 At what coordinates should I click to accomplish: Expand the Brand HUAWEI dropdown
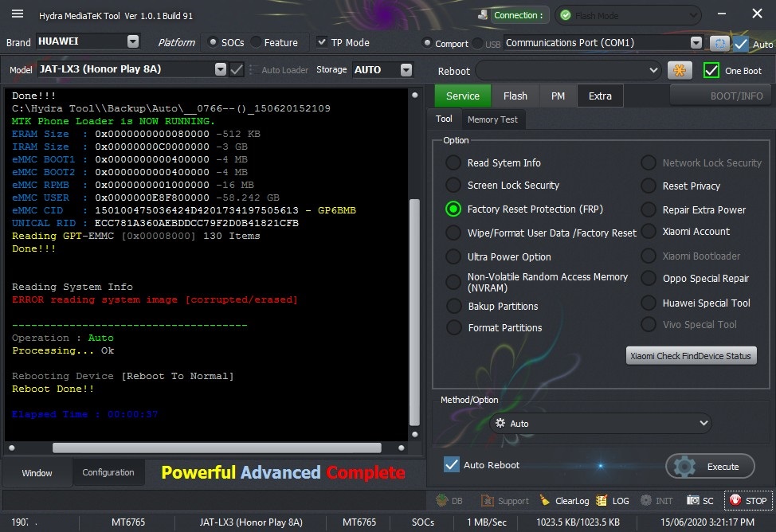tap(133, 41)
